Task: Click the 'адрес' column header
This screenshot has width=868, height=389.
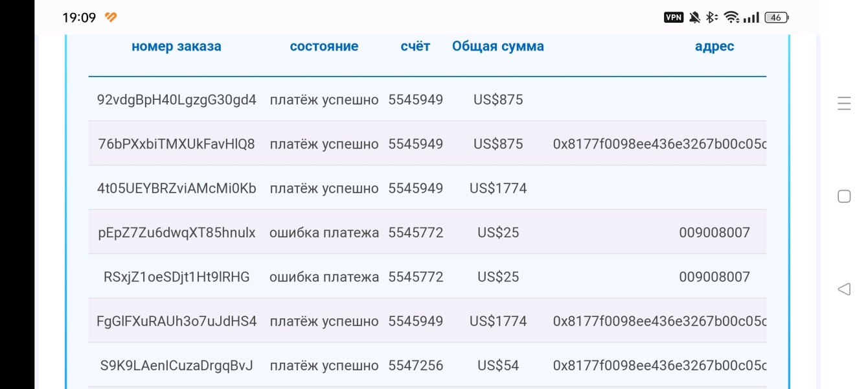Action: coord(714,46)
